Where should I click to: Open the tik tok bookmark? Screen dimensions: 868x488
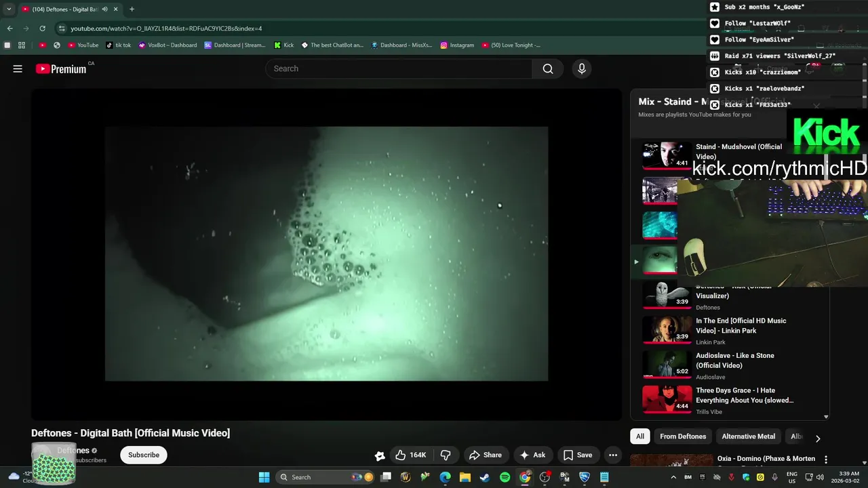pos(119,45)
